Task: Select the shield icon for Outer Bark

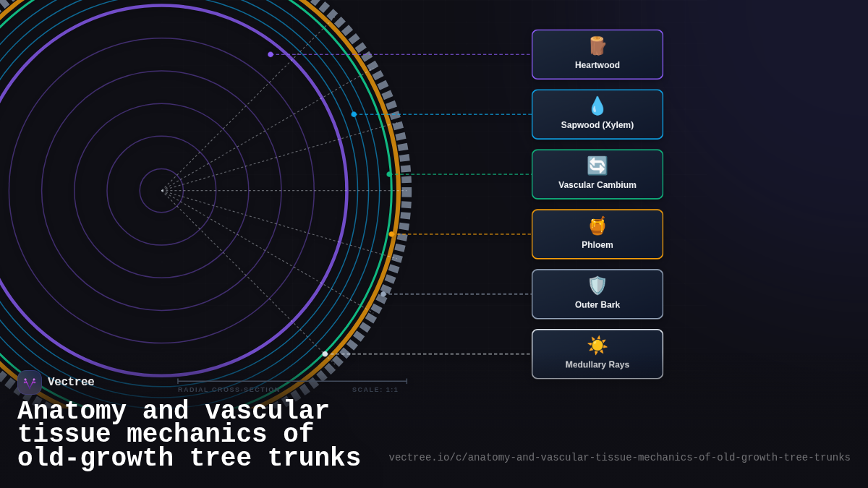Action: point(597,286)
